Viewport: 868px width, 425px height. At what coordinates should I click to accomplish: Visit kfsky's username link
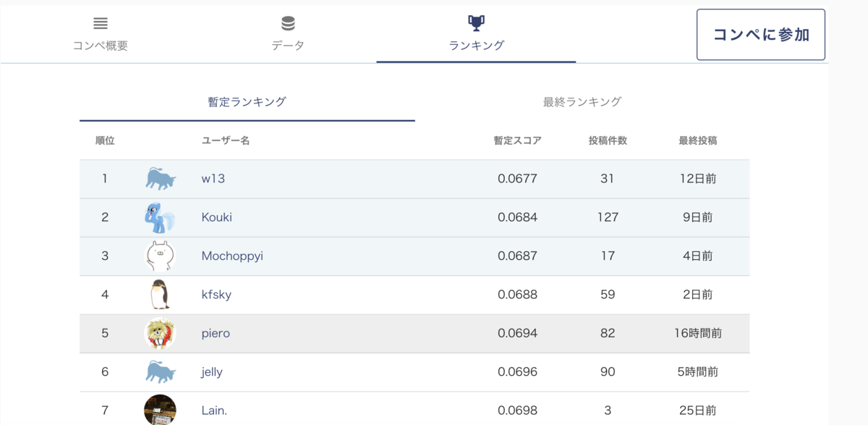[x=216, y=295]
